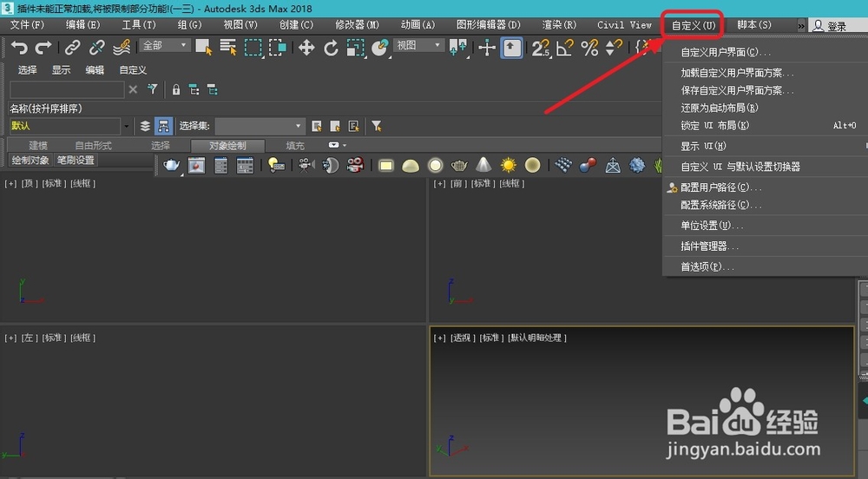Pick the Rectangular Selection Region icon
This screenshot has width=868, height=479.
253,48
